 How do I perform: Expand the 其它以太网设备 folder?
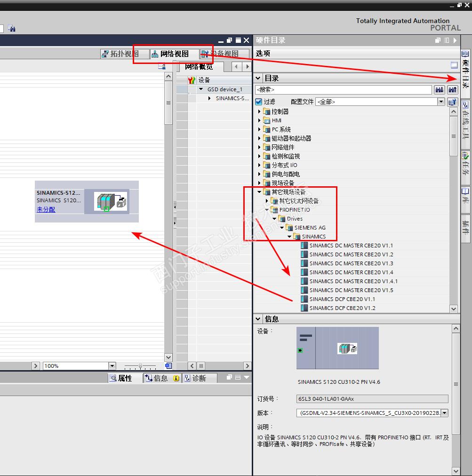click(x=267, y=201)
